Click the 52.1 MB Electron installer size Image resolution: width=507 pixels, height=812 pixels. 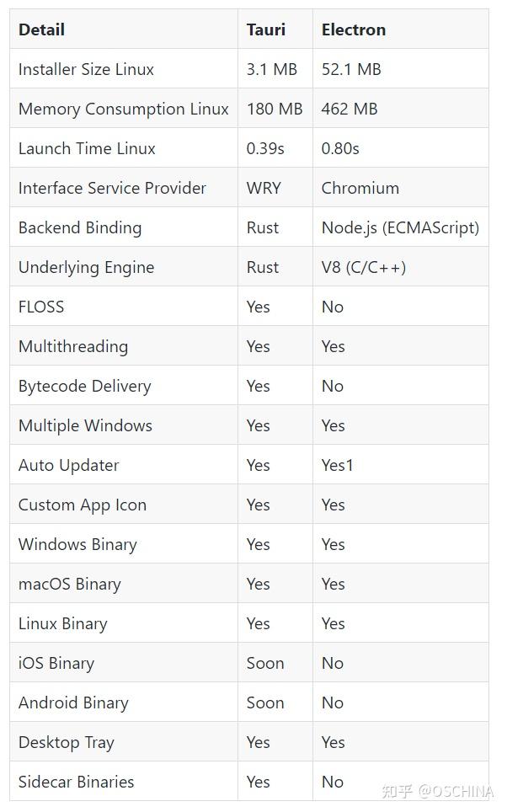[x=350, y=69]
